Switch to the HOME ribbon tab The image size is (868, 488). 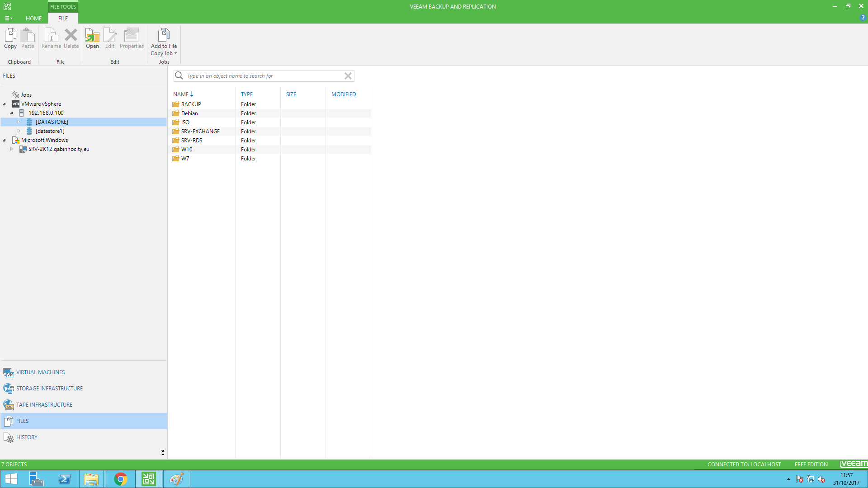(33, 19)
